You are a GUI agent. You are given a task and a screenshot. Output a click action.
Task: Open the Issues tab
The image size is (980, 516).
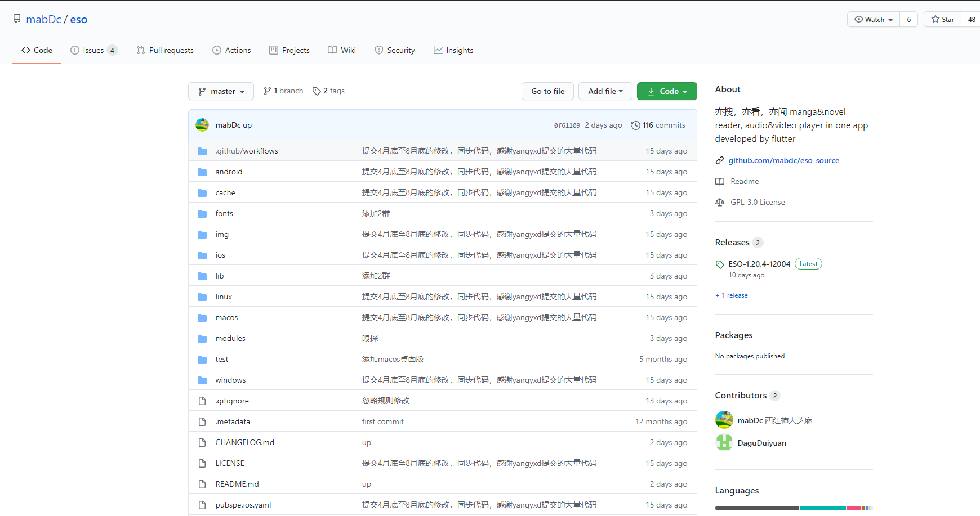point(94,50)
